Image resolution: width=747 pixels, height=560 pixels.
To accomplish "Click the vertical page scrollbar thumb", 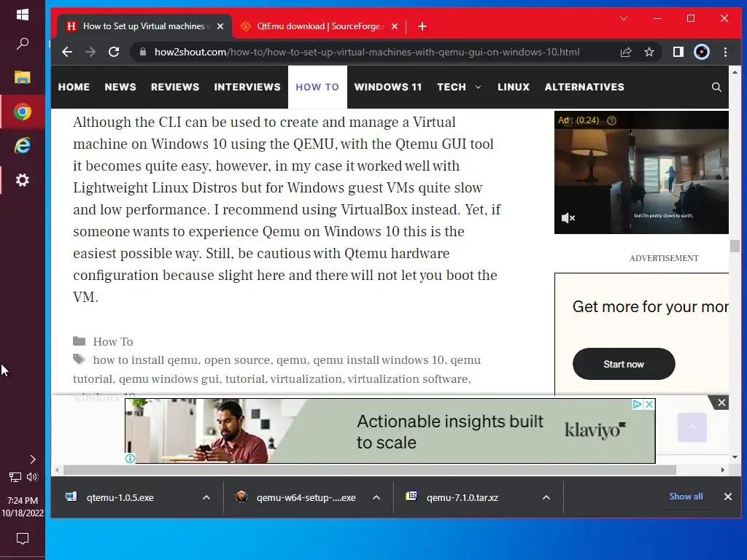I will (x=735, y=246).
